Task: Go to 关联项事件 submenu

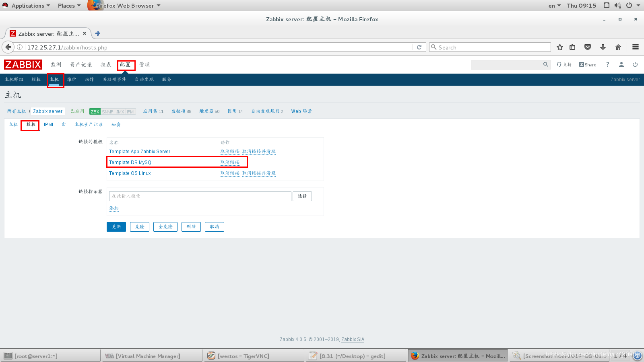Action: coord(114,79)
